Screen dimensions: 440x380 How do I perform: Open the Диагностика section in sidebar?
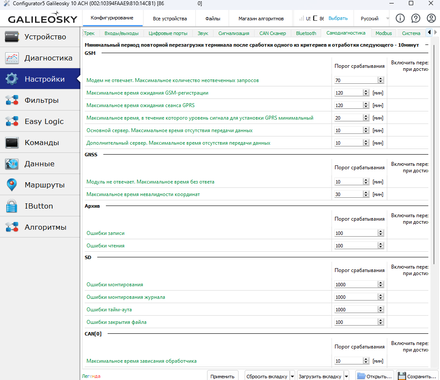coord(40,58)
